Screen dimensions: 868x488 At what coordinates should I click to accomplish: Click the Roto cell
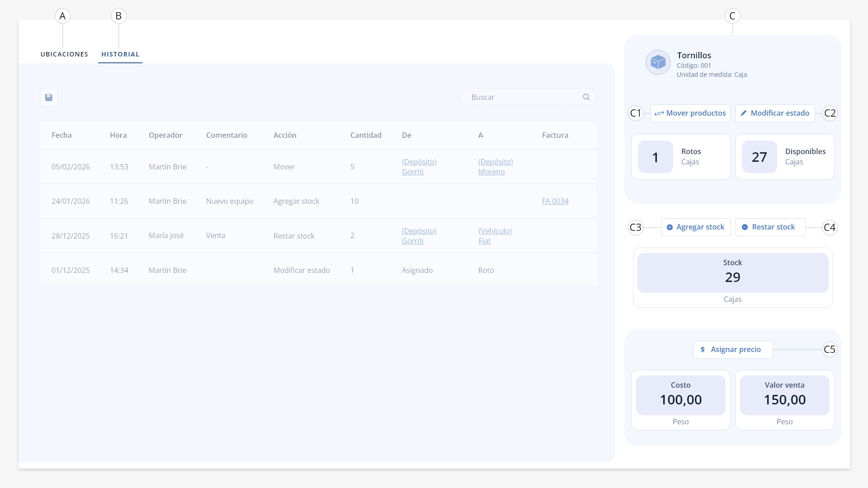(x=486, y=270)
